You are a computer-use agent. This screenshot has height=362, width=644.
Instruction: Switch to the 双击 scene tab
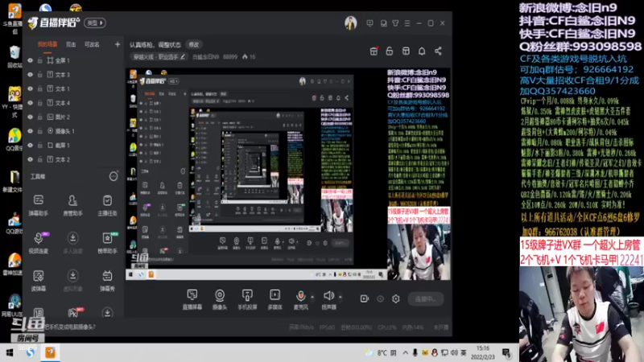tap(71, 44)
